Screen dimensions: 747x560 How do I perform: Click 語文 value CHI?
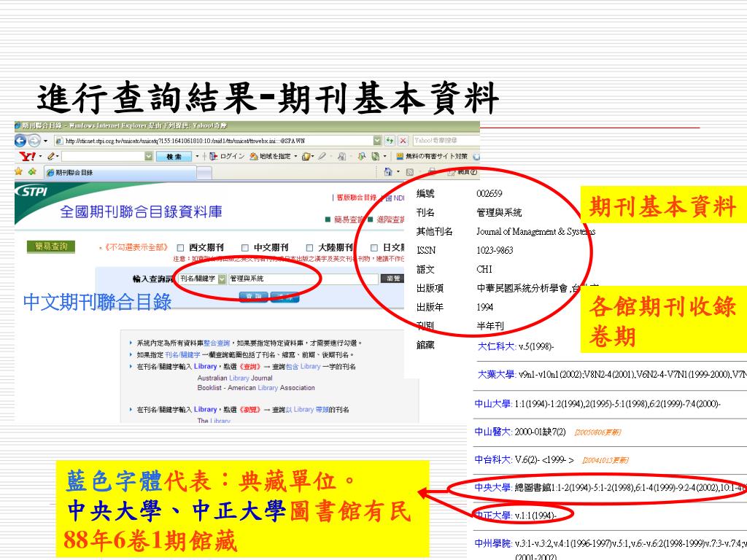click(x=484, y=269)
